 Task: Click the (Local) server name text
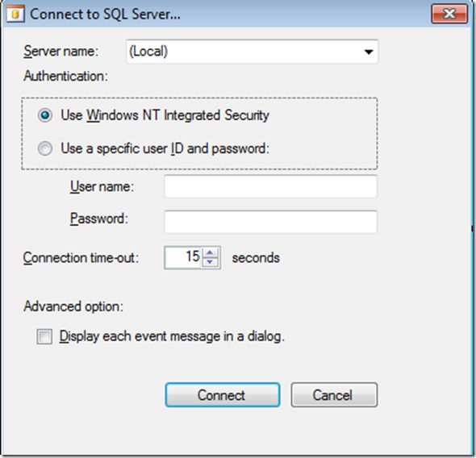148,52
